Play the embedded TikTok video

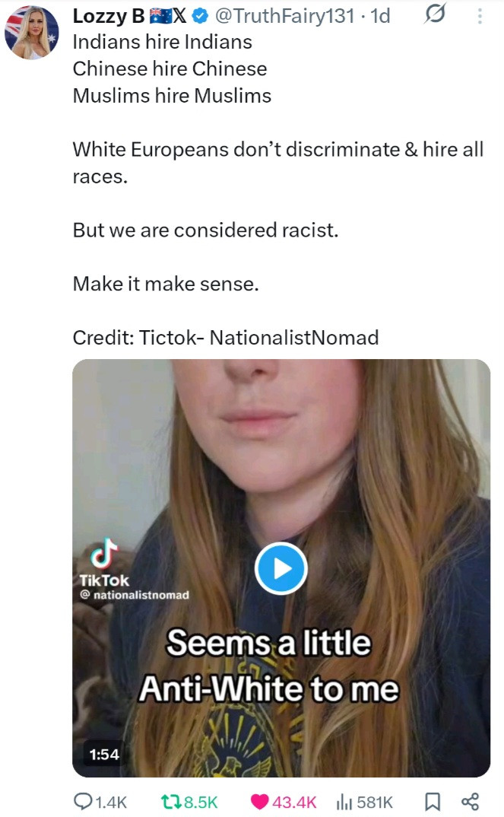(x=281, y=568)
